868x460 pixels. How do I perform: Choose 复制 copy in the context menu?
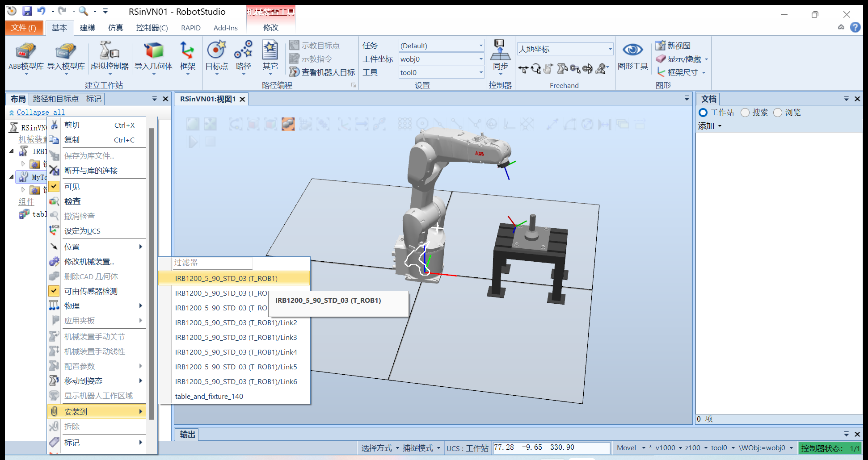[97, 140]
